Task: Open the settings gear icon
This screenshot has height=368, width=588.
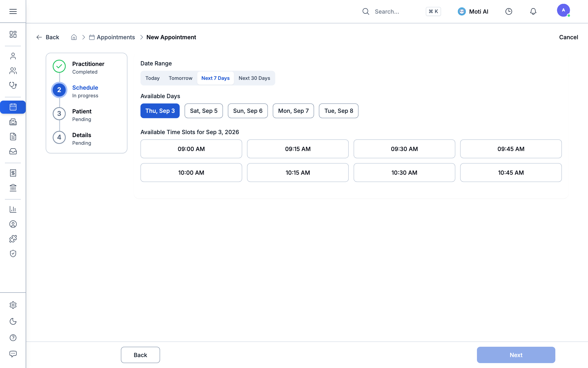Action: coord(13,305)
